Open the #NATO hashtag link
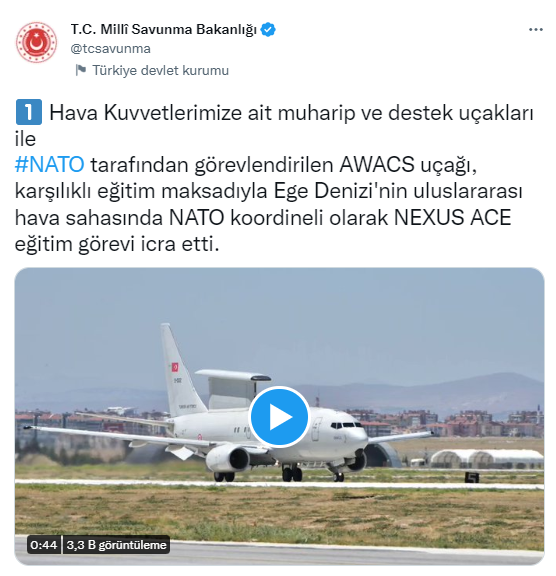 point(50,165)
